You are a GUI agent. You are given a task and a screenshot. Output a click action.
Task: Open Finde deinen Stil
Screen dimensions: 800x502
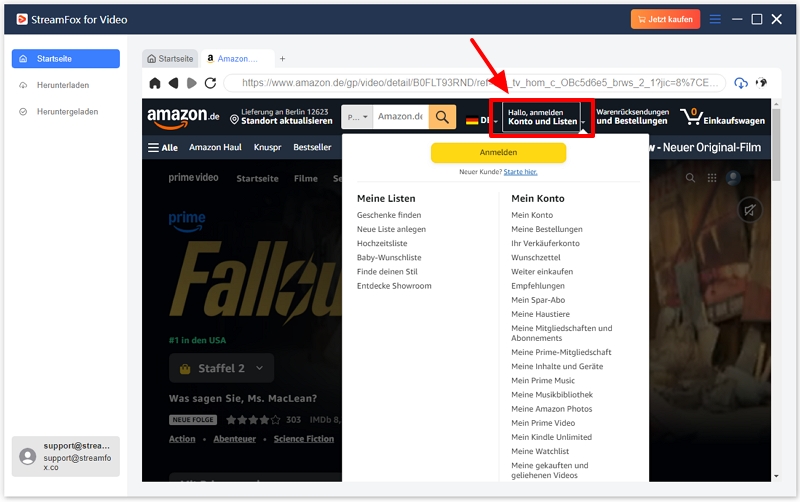coord(387,272)
